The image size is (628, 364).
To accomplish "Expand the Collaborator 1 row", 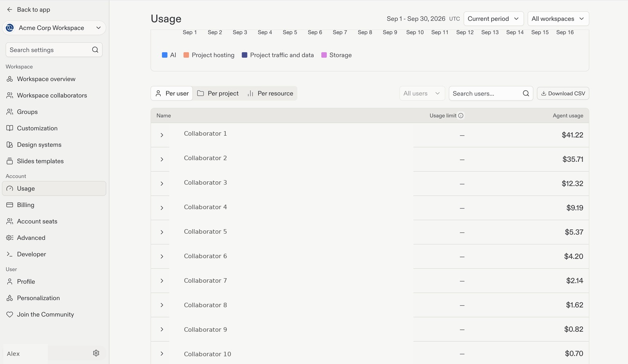I will [x=162, y=135].
